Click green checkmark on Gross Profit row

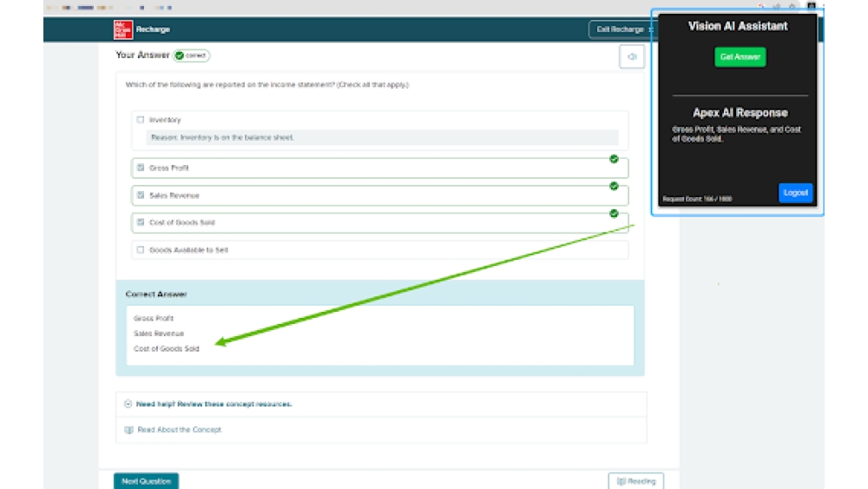(614, 159)
